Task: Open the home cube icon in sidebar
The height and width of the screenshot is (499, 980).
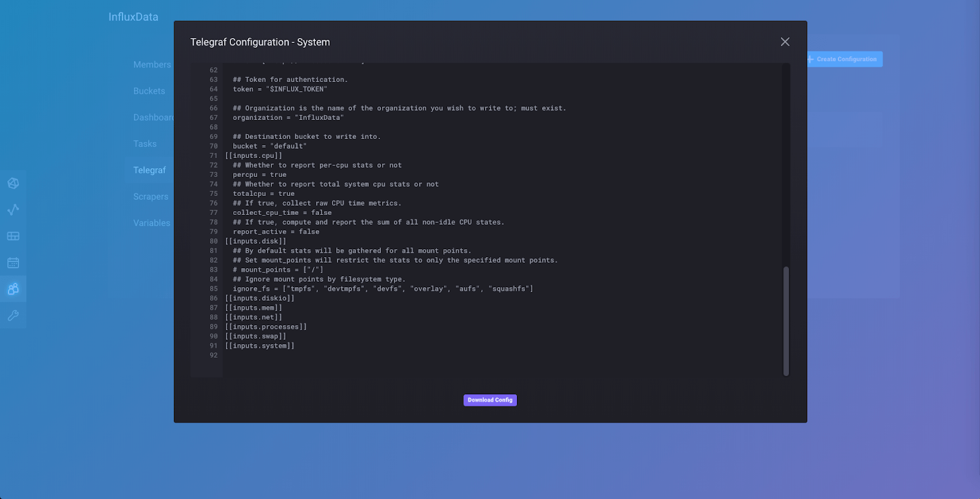Action: [13, 183]
